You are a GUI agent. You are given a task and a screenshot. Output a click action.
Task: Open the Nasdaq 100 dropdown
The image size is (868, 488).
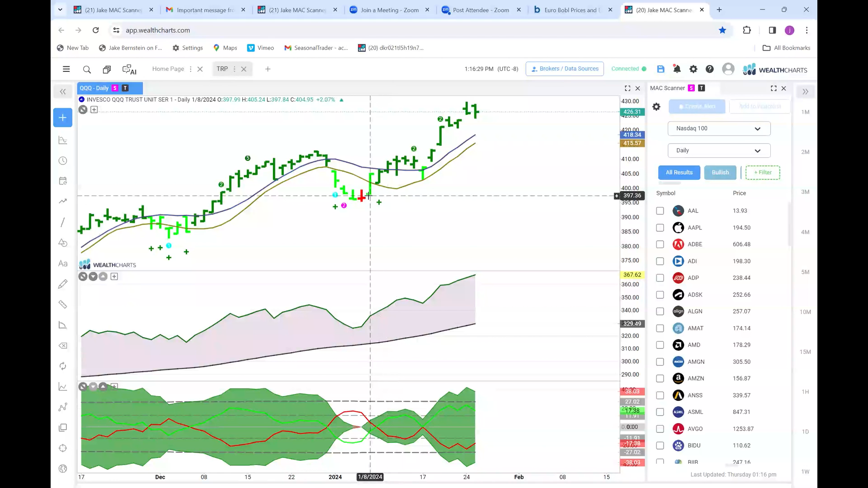(719, 128)
